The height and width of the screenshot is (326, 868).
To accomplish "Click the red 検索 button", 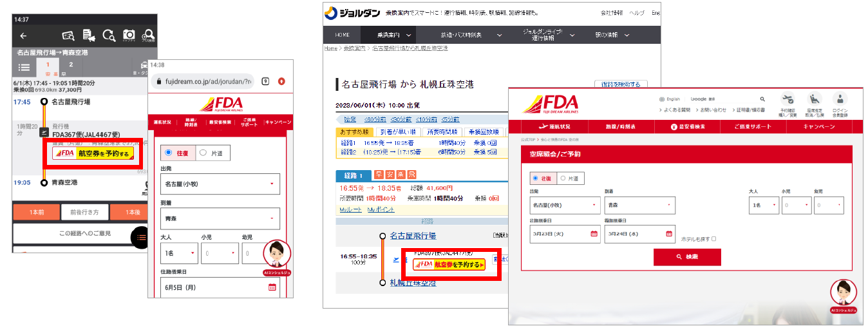I will tap(687, 257).
